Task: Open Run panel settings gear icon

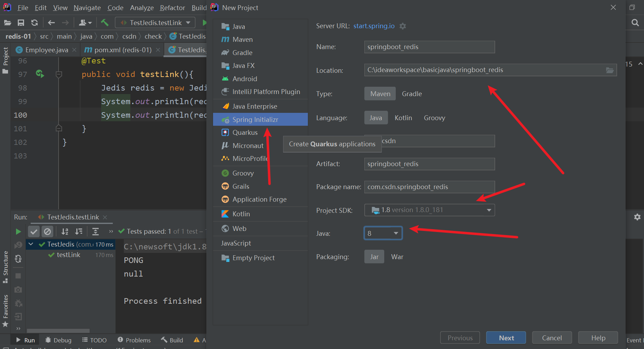Action: 637,217
